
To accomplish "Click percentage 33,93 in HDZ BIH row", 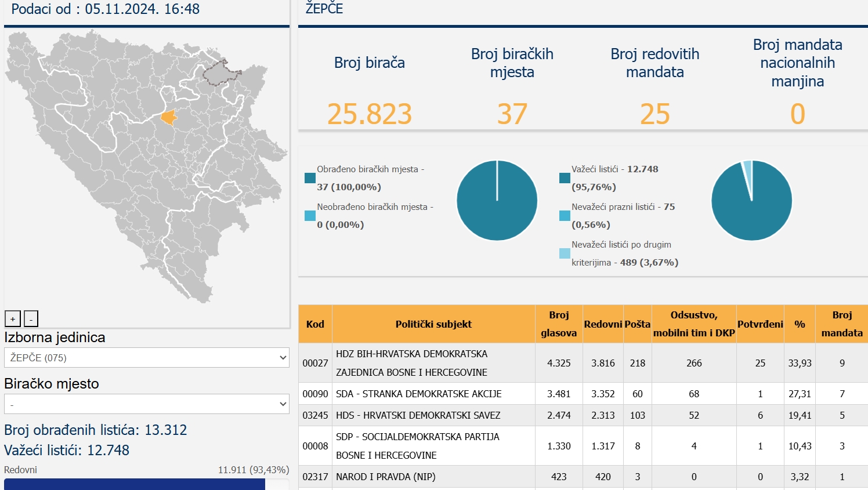I will click(x=800, y=363).
